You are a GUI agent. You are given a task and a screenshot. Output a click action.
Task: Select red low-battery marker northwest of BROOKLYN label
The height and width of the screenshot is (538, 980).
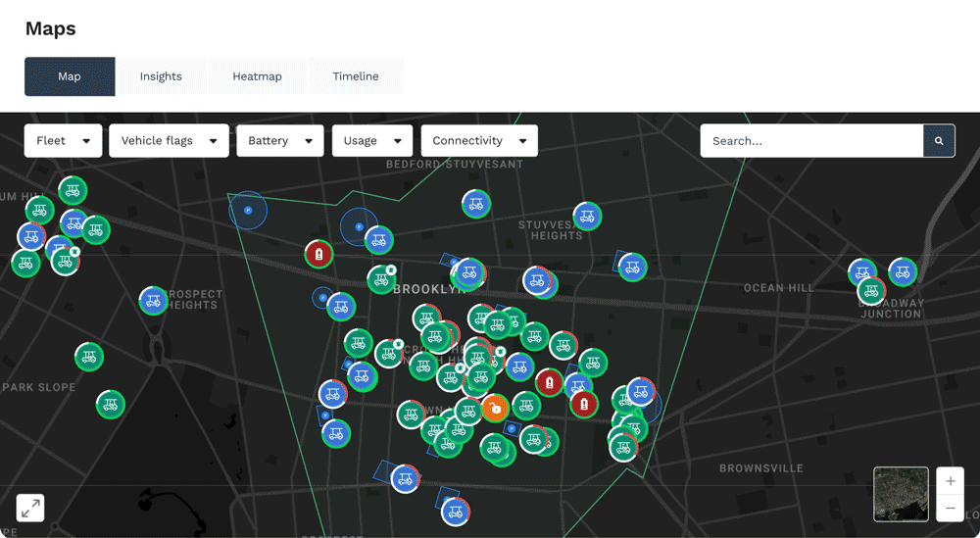[318, 255]
